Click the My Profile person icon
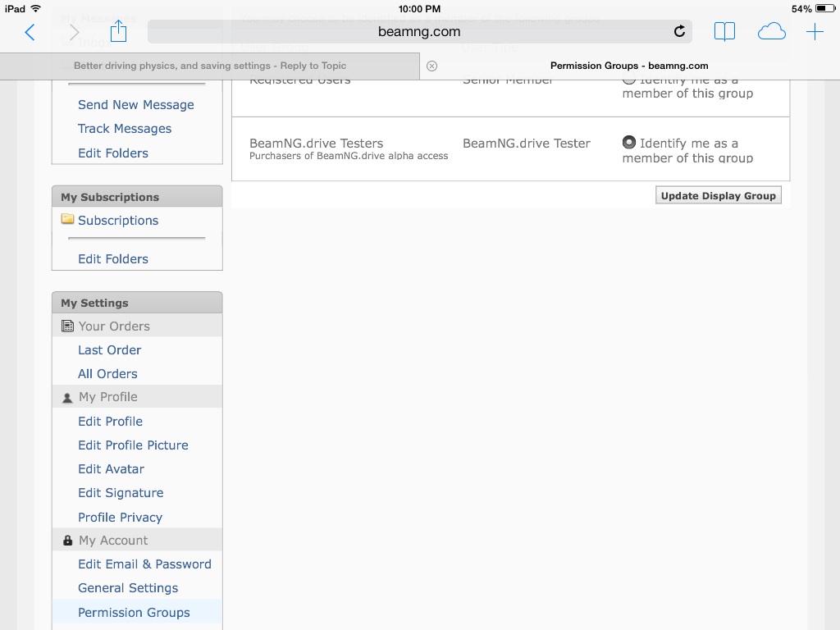 [x=67, y=398]
